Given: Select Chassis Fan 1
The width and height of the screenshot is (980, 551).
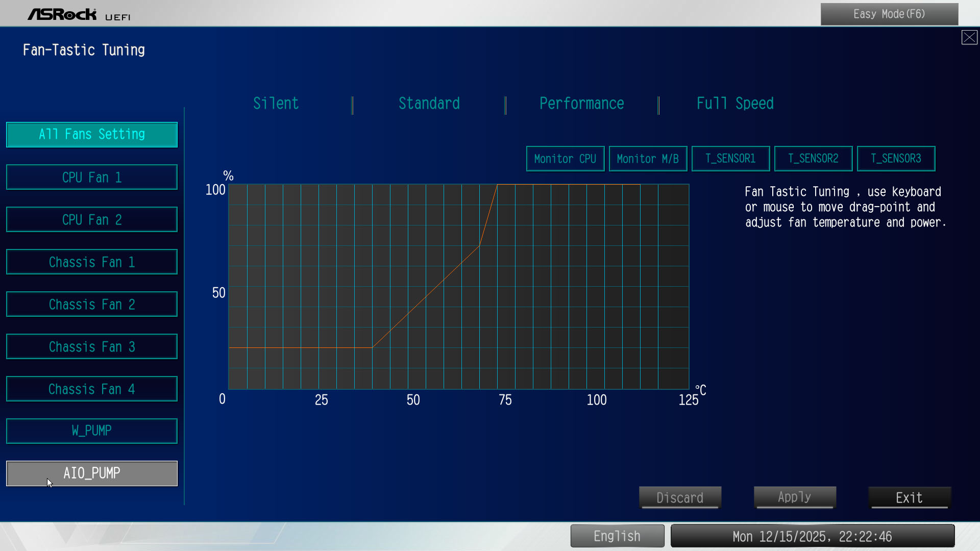Looking at the screenshot, I should [92, 262].
